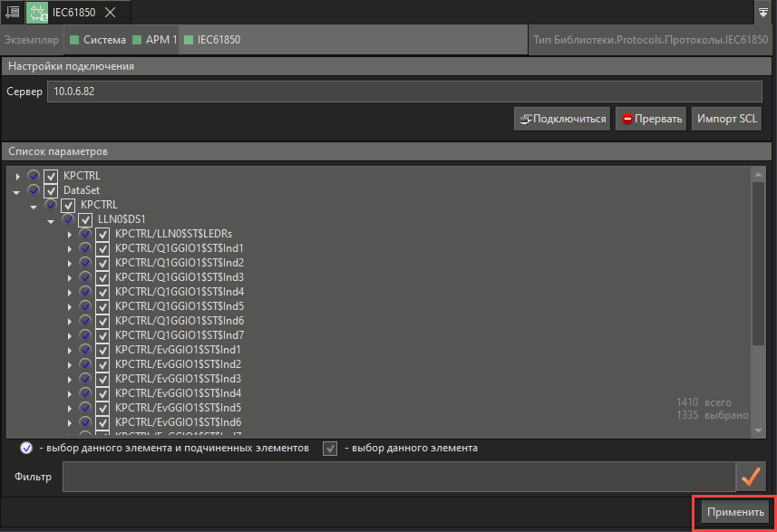Expand the KPCTRL/Q1GGIO1$ST$Ind1 node
Viewport: 777px width, 532px height.
(70, 248)
